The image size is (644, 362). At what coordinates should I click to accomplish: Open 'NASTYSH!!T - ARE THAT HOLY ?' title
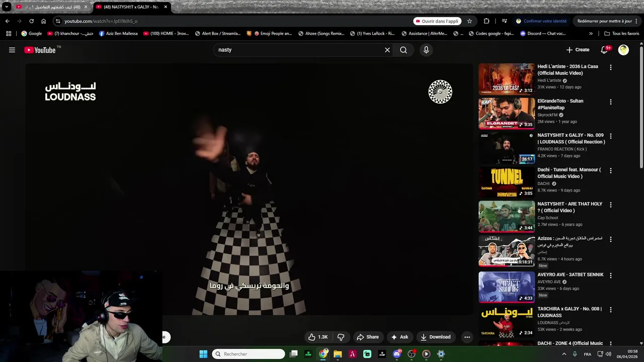[x=570, y=207]
